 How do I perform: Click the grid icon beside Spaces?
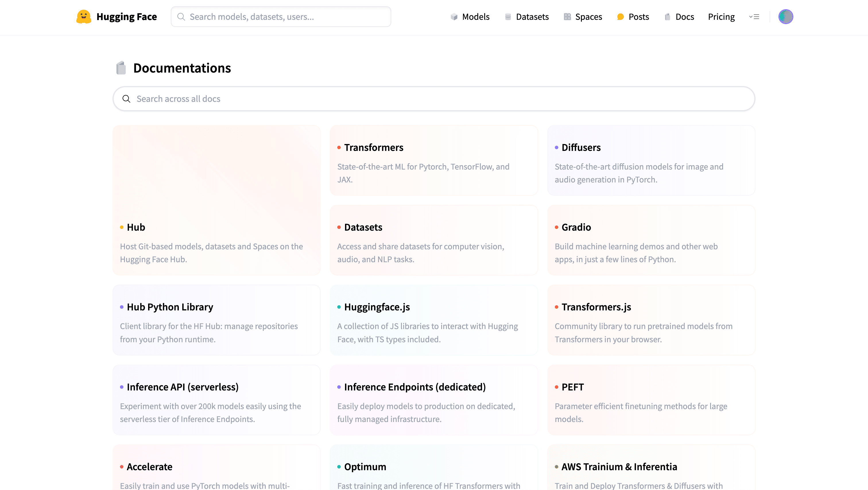[x=567, y=17]
